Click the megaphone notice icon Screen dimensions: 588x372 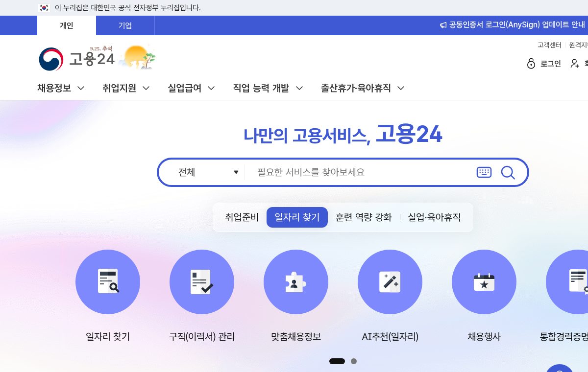443,25
